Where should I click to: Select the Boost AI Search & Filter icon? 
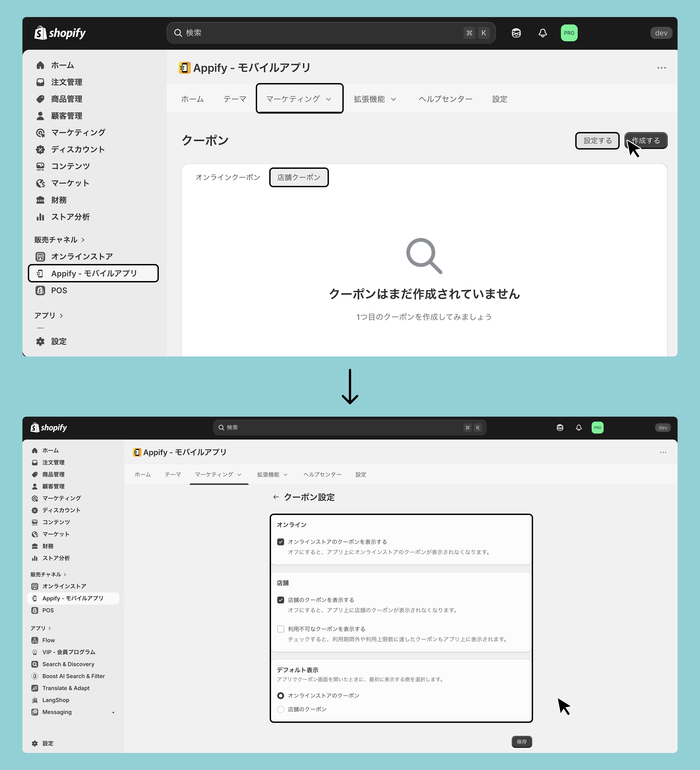(35, 676)
